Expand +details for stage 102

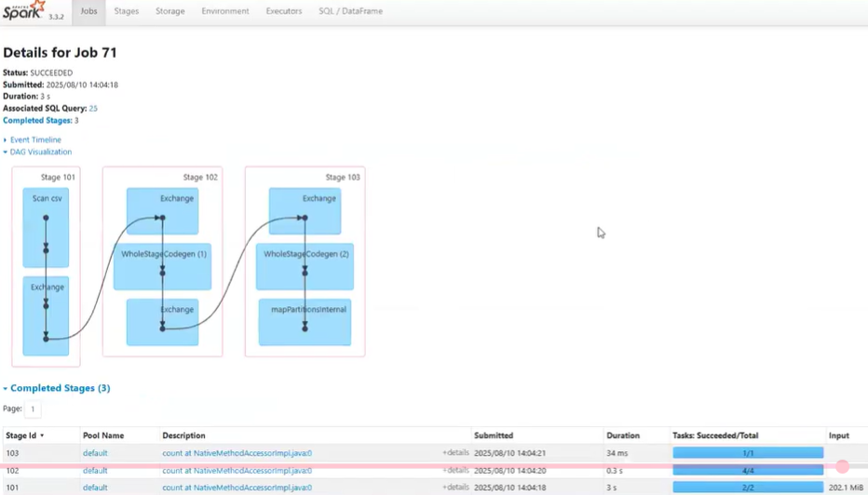pos(455,470)
